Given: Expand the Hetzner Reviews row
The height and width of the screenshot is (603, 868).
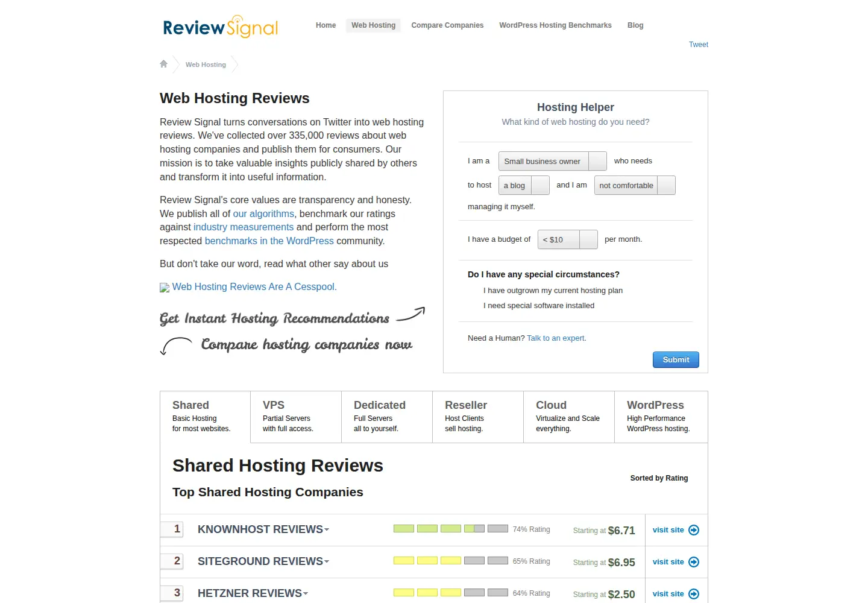Looking at the screenshot, I should pos(253,593).
